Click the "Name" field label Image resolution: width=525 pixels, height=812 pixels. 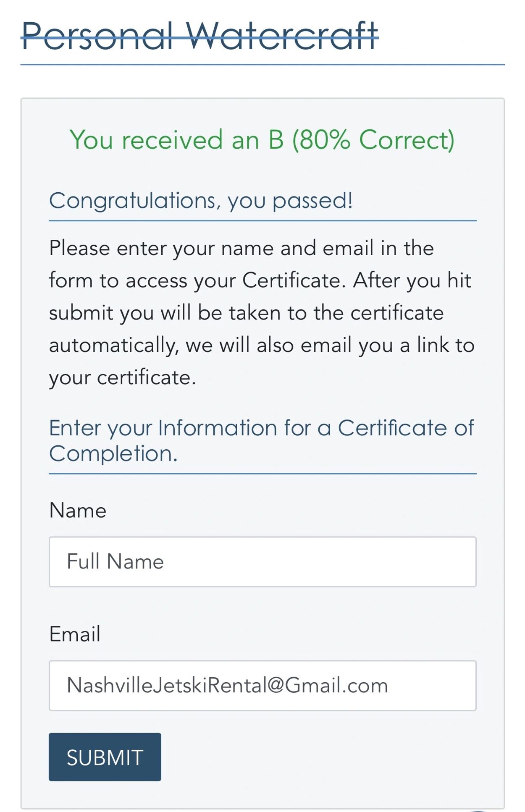click(x=78, y=511)
